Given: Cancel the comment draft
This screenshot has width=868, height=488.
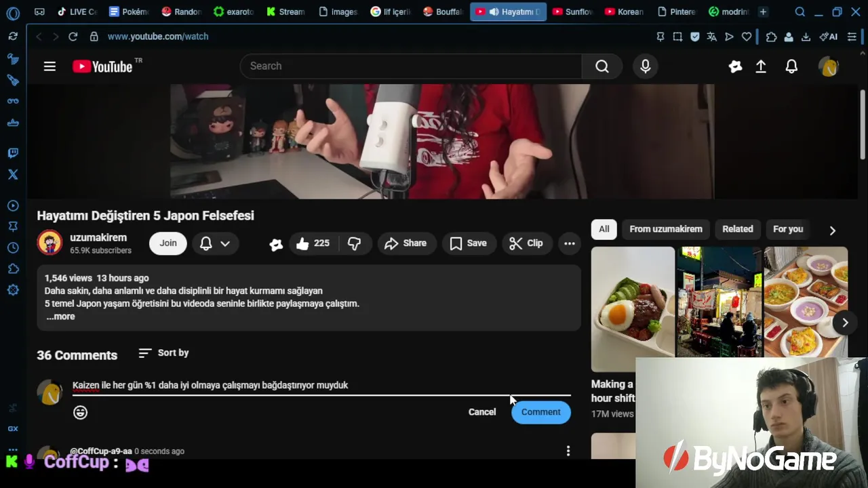Looking at the screenshot, I should click(x=482, y=412).
